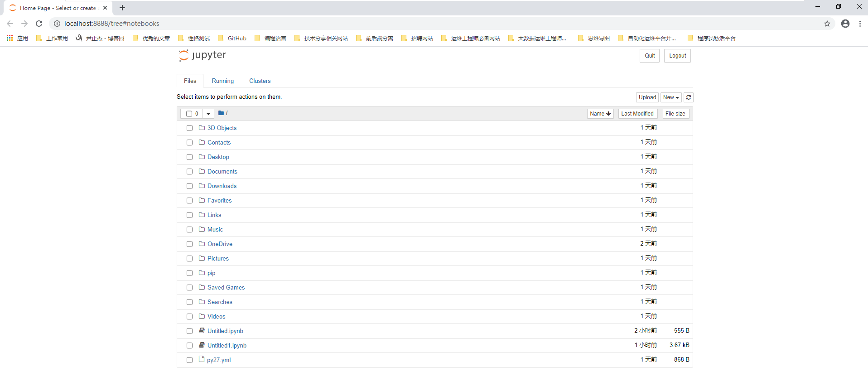Click the root folder breadcrumb icon
Image resolution: width=868 pixels, height=377 pixels.
tap(221, 113)
